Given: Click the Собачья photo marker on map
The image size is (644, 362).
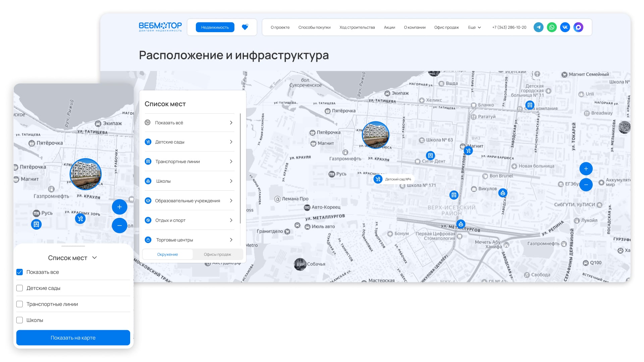Looking at the screenshot, I should coord(300,264).
